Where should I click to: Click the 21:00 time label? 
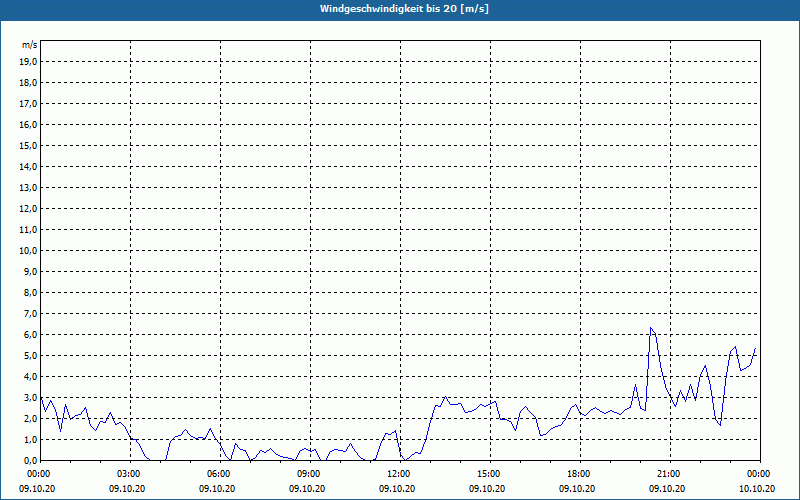tap(670, 474)
